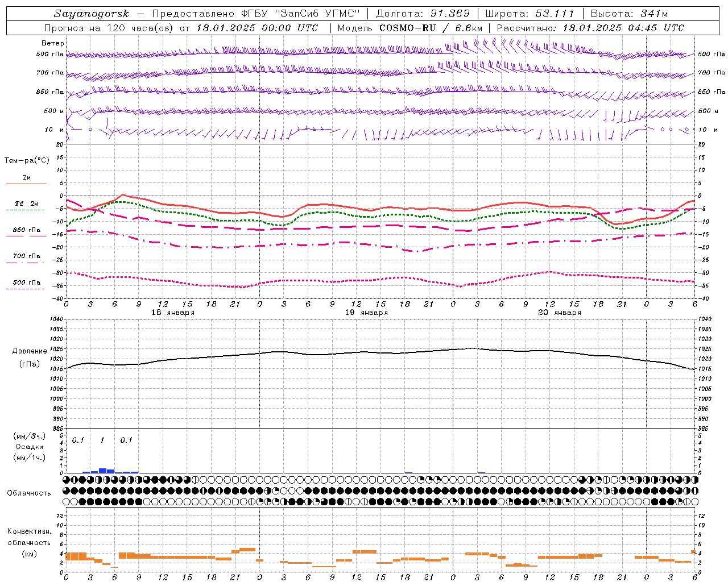Image resolution: width=728 pixels, height=582 pixels.
Task: Click the "18 января" date label
Action: pos(173,313)
